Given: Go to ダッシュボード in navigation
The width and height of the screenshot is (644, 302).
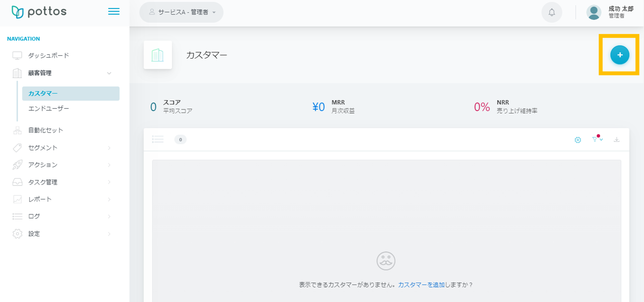Looking at the screenshot, I should [x=48, y=55].
